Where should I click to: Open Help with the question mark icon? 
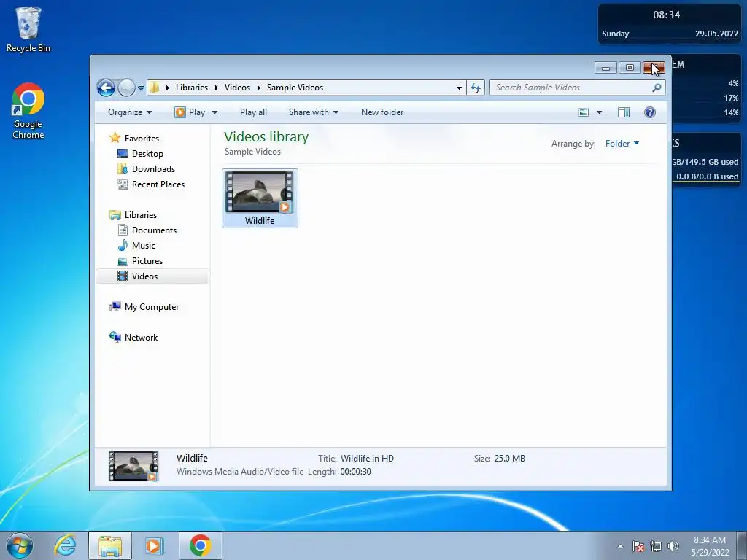click(x=650, y=112)
